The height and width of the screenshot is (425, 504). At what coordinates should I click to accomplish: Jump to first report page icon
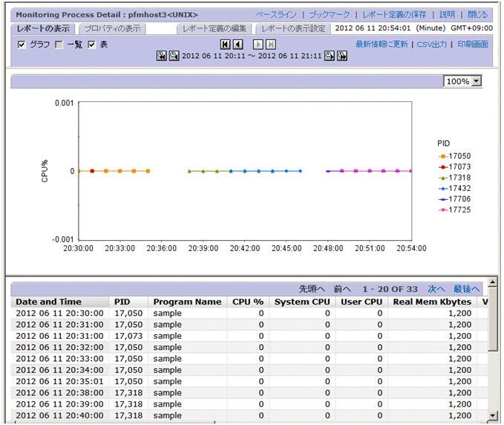pos(225,45)
